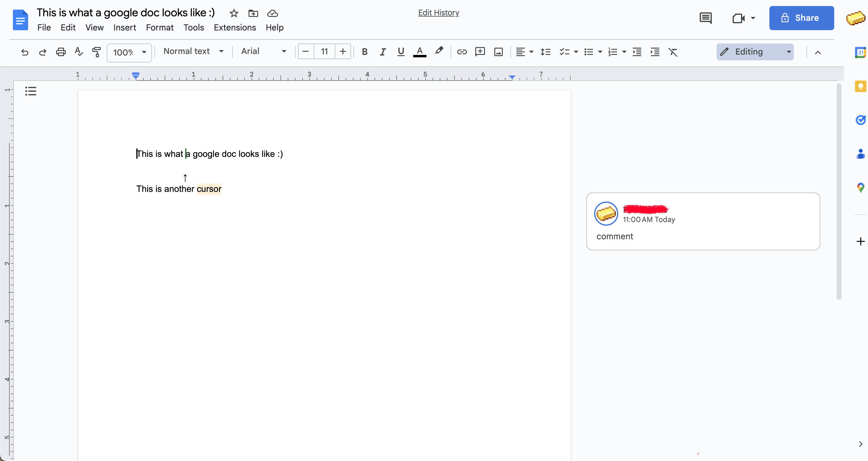Image resolution: width=868 pixels, height=461 pixels.
Task: Toggle underline formatting
Action: tap(401, 52)
